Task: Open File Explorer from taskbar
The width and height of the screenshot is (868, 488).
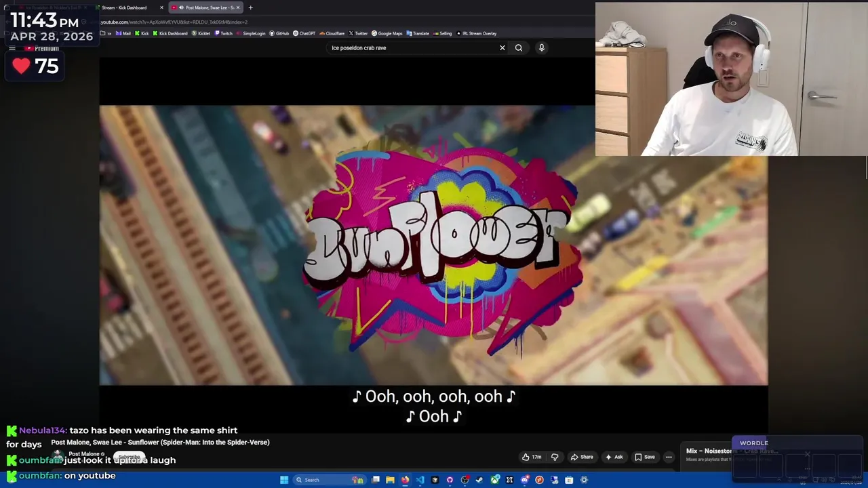Action: pyautogui.click(x=390, y=480)
